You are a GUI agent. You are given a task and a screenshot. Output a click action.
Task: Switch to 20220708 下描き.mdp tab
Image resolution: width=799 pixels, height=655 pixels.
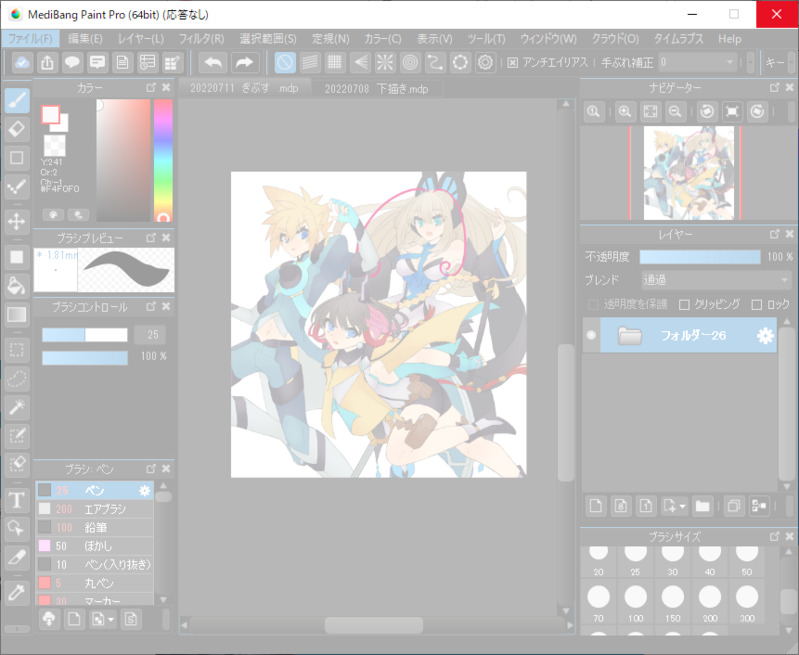pos(376,89)
